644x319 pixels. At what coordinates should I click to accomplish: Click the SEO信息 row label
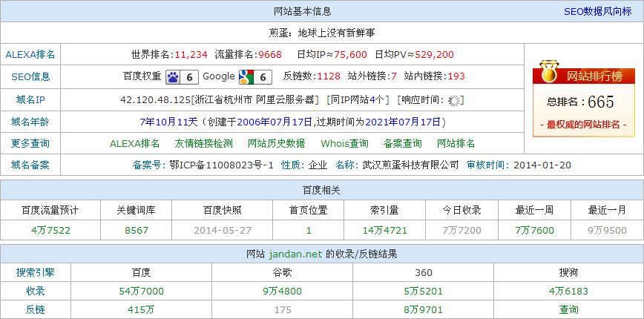tap(30, 76)
